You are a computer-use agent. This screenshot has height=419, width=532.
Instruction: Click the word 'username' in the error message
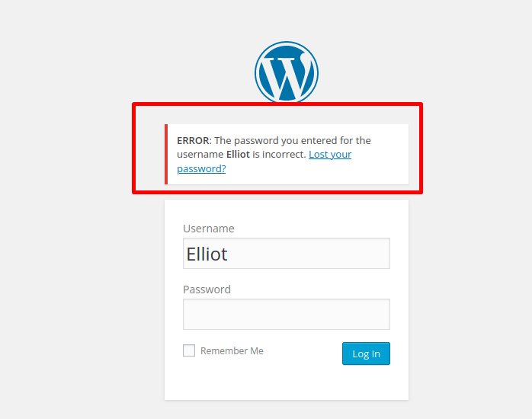pyautogui.click(x=200, y=155)
